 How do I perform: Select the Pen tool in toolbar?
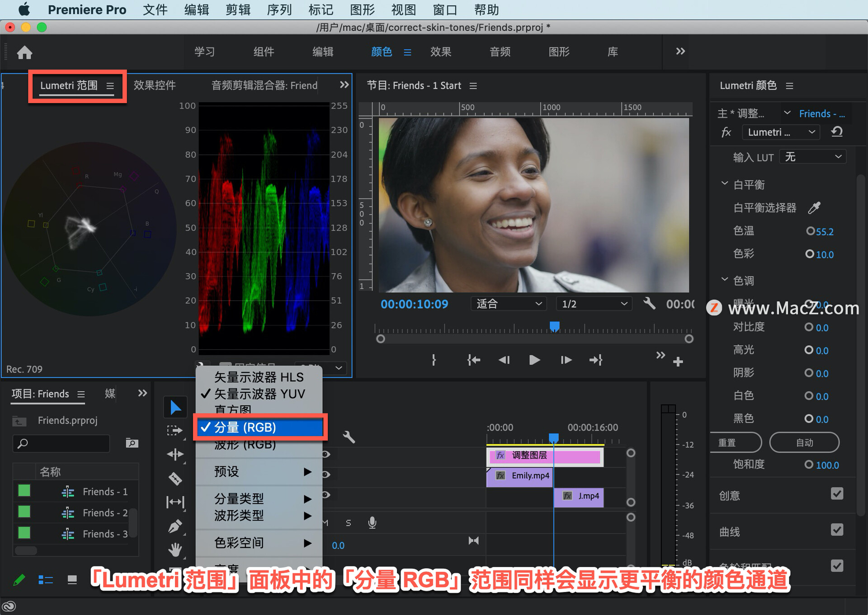[175, 526]
